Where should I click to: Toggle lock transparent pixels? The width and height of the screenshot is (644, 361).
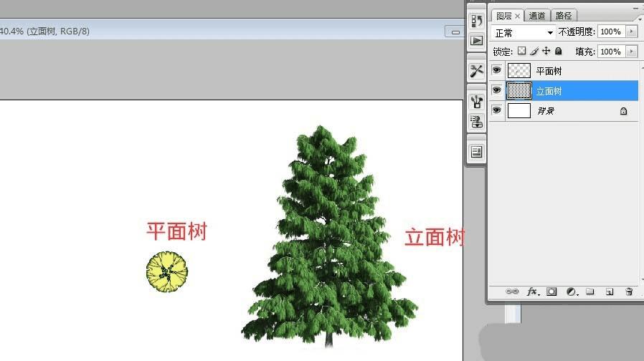[x=521, y=51]
